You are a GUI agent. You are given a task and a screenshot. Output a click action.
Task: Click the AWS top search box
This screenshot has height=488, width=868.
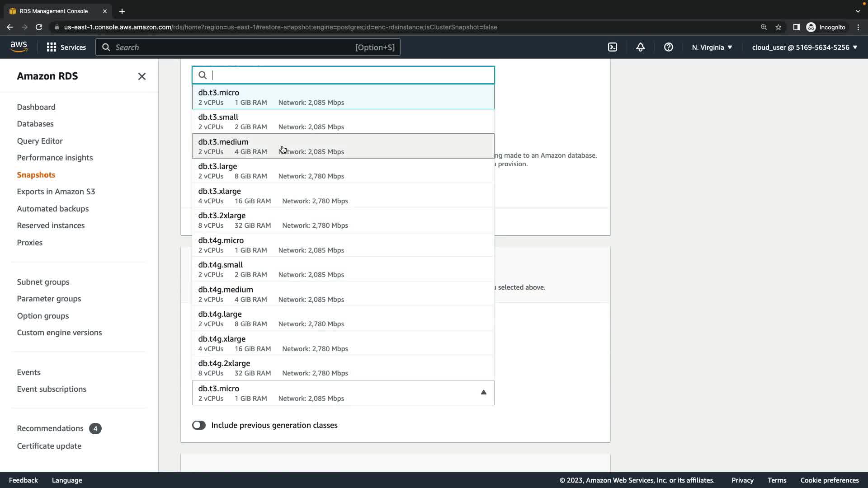[248, 47]
